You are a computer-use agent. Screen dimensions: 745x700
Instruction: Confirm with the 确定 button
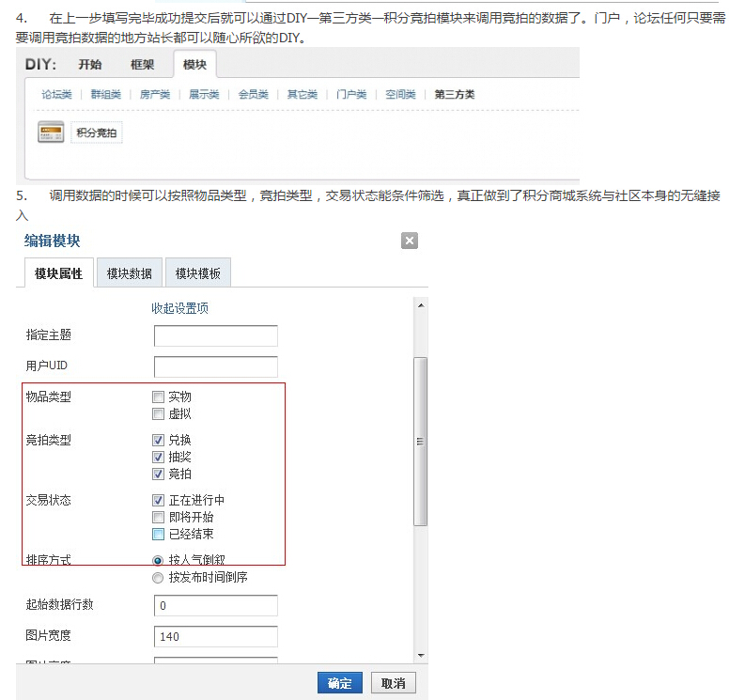tap(340, 683)
